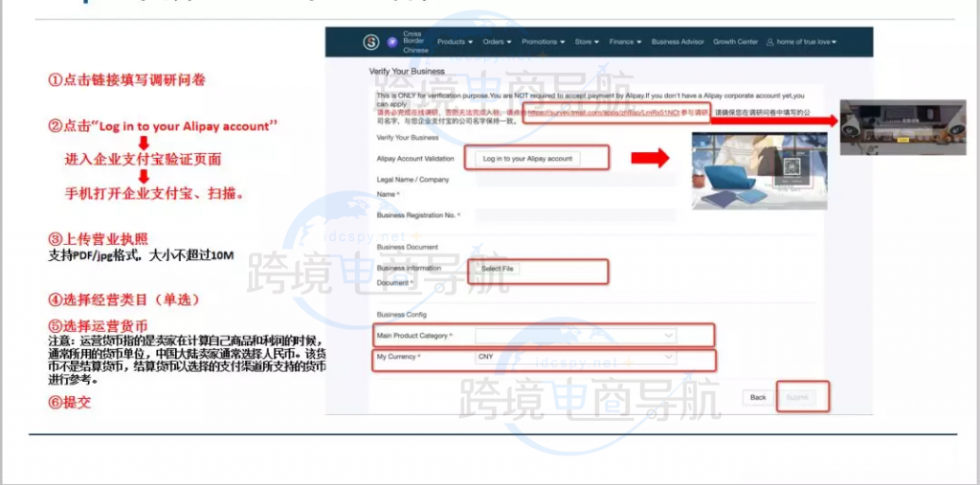980x485 pixels.
Task: Open Growth Center in navigation bar
Action: [x=735, y=42]
